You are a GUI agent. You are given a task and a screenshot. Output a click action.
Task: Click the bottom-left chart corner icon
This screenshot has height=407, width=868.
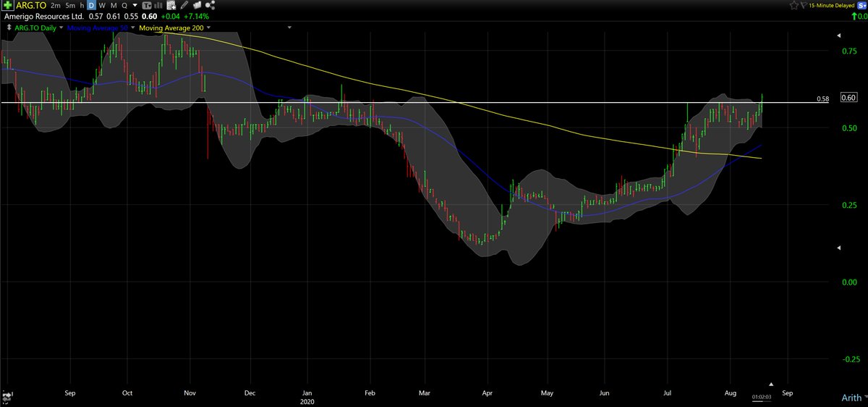click(7, 396)
